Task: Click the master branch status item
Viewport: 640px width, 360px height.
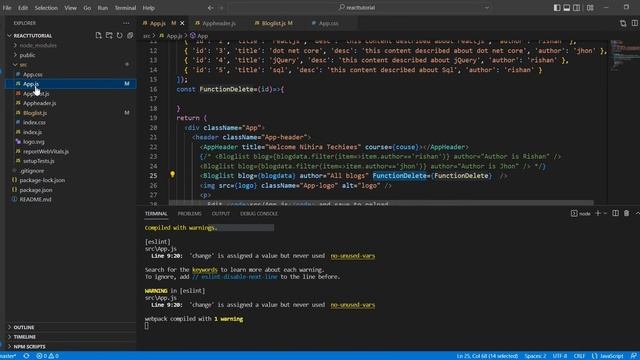Action: (x=8, y=356)
